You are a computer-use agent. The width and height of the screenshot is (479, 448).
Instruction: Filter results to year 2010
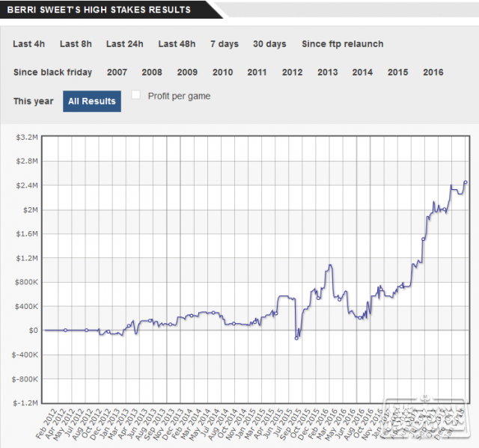(223, 73)
